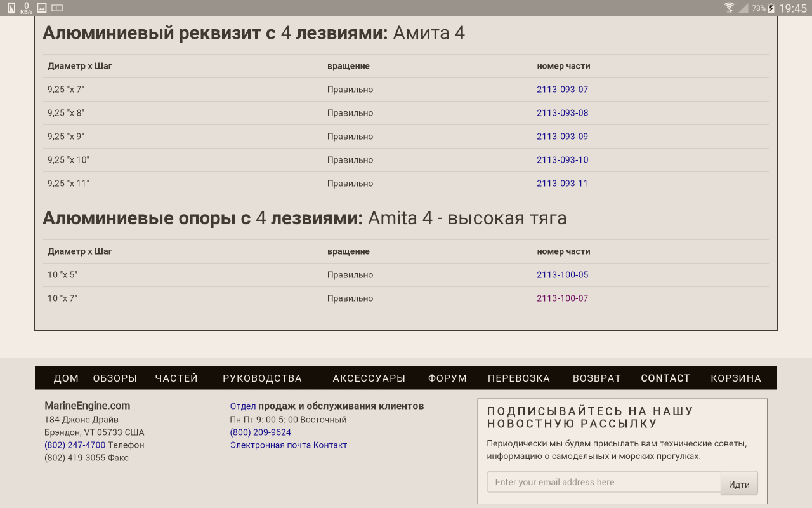Call toll-free number (800) 209-9624

point(261,432)
